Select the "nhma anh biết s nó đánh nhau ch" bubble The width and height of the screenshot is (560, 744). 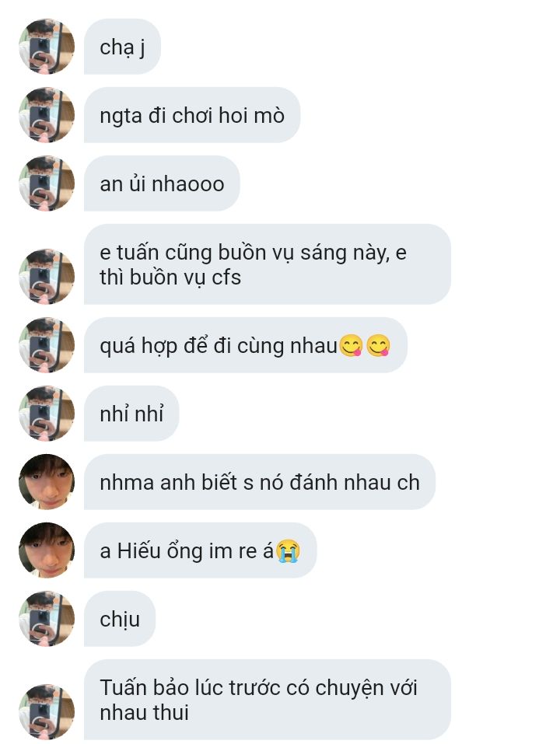coord(260,481)
